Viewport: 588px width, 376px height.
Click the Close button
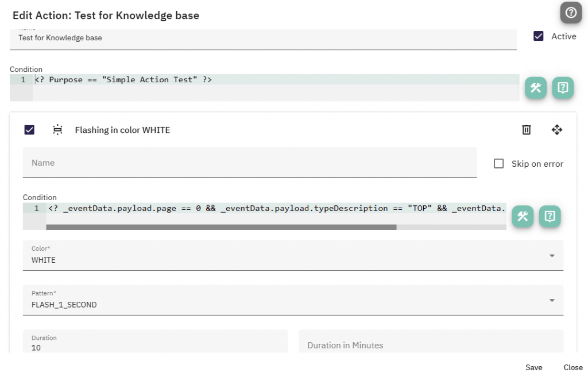[x=573, y=367]
